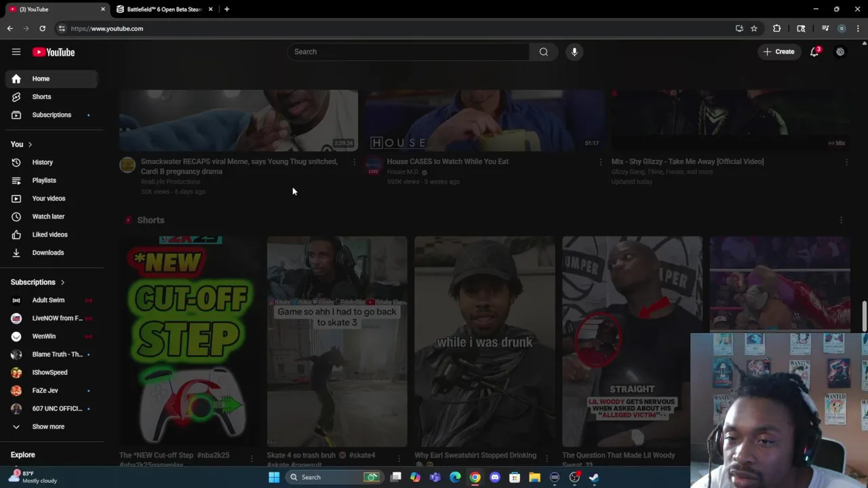
Task: Open the WenWin channel
Action: point(52,336)
